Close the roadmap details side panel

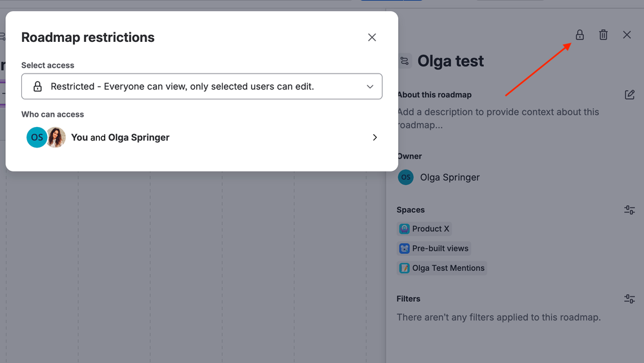point(627,35)
